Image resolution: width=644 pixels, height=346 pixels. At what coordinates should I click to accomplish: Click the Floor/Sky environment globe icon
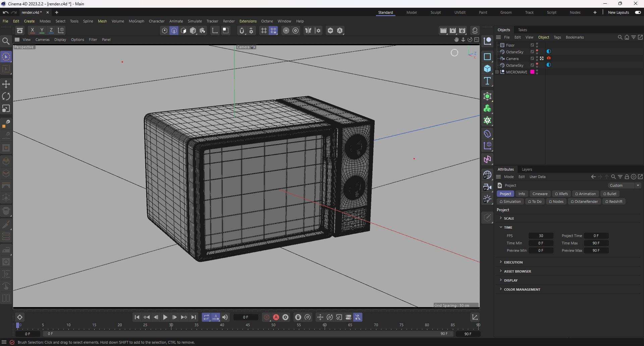tap(487, 175)
